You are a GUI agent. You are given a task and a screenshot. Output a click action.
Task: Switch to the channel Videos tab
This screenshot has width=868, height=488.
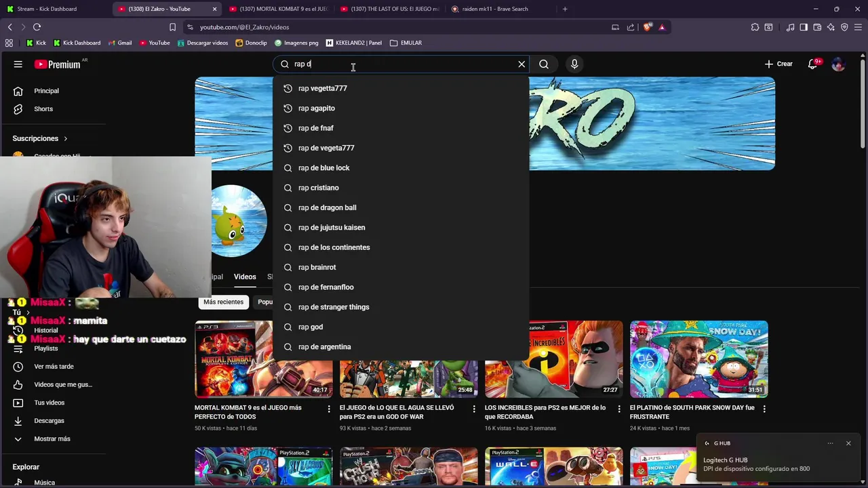pyautogui.click(x=245, y=277)
